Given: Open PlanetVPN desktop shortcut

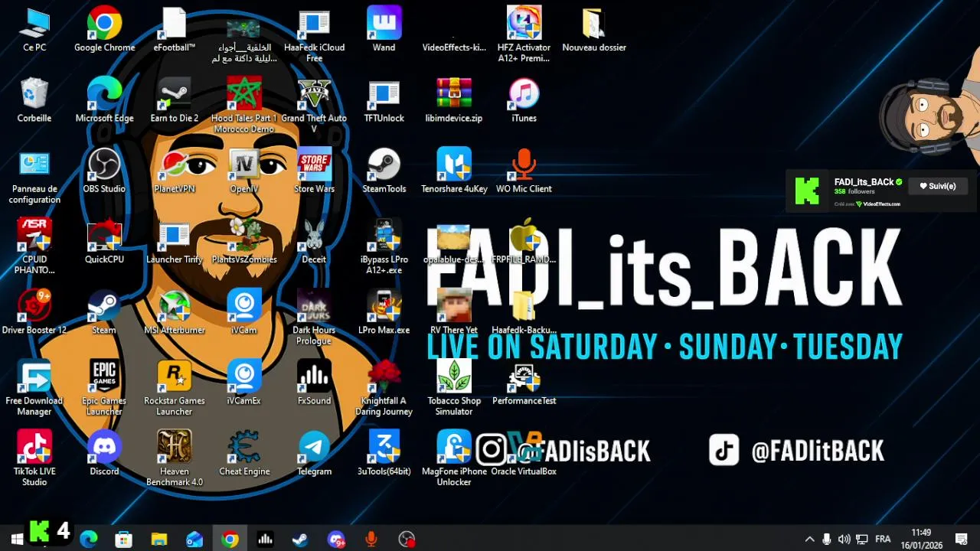Looking at the screenshot, I should (175, 172).
